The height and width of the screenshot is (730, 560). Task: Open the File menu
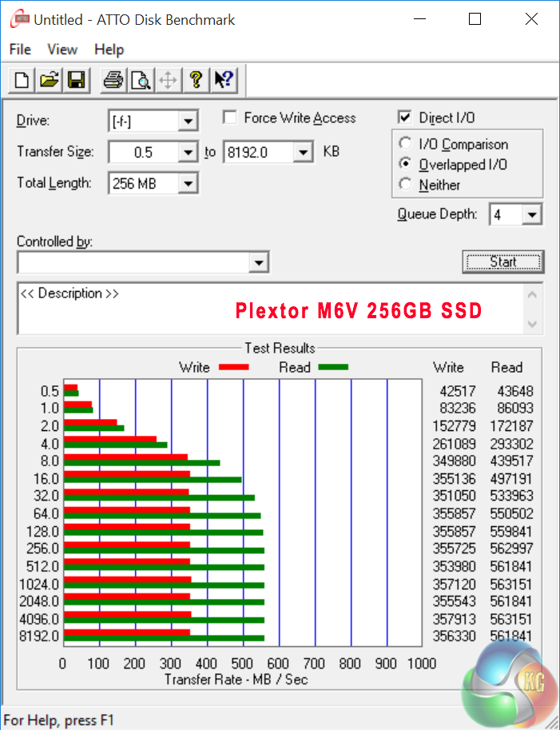tap(20, 50)
